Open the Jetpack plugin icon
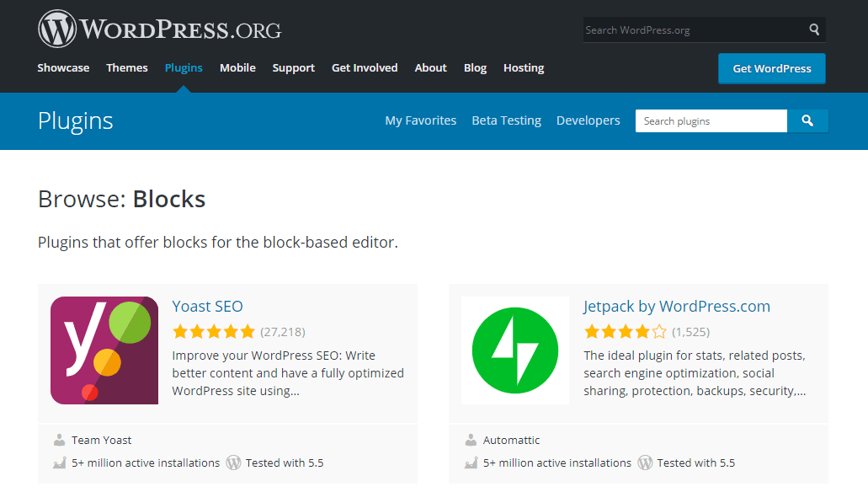868x492 pixels. coord(514,350)
